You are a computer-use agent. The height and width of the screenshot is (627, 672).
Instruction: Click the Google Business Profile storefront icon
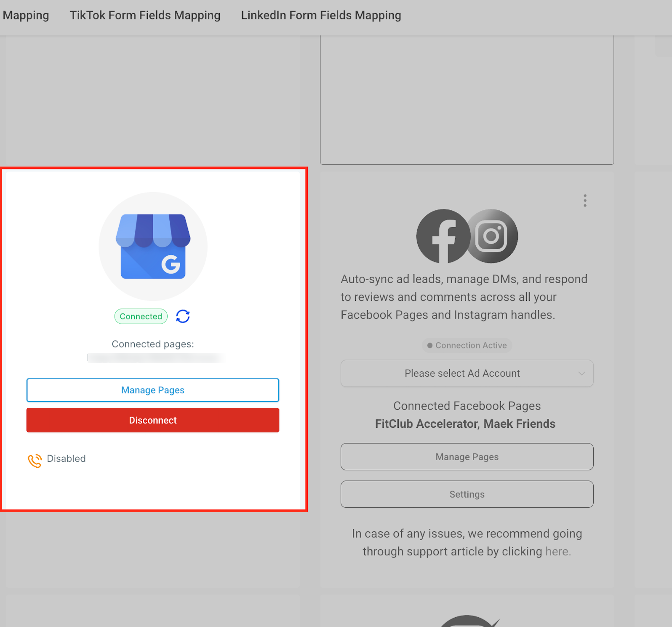point(153,246)
